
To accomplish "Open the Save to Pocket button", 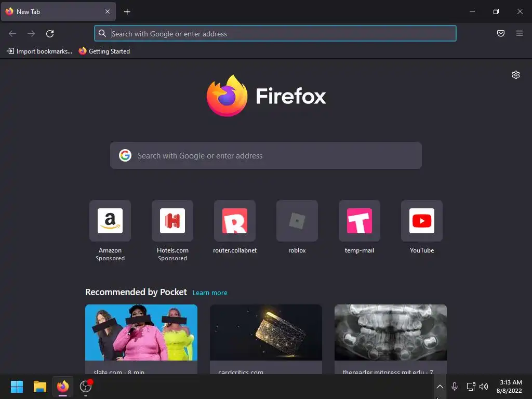I will (500, 33).
